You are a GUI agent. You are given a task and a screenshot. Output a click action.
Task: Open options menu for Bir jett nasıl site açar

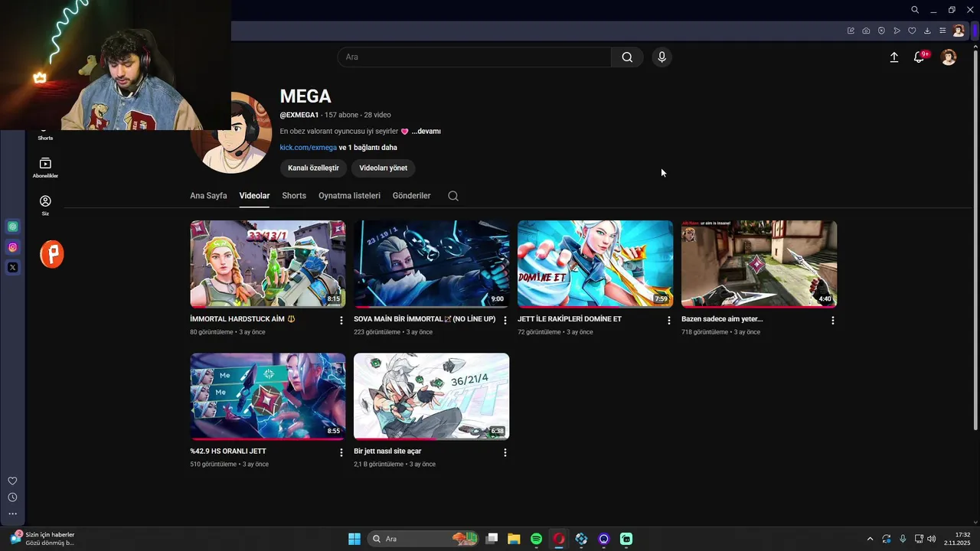point(505,453)
